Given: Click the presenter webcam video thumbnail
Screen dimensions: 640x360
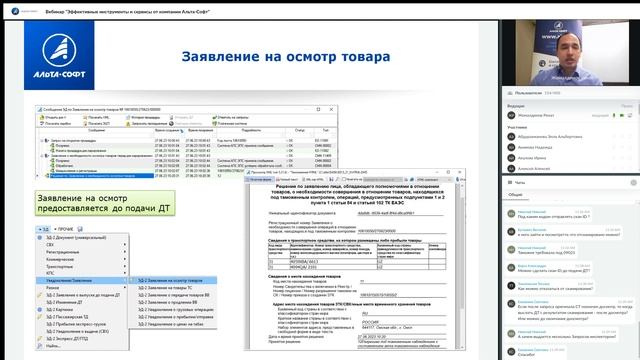Looking at the screenshot, I should [x=571, y=52].
